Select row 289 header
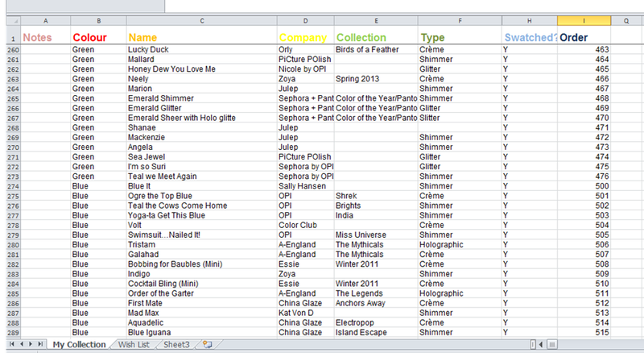 [14, 333]
